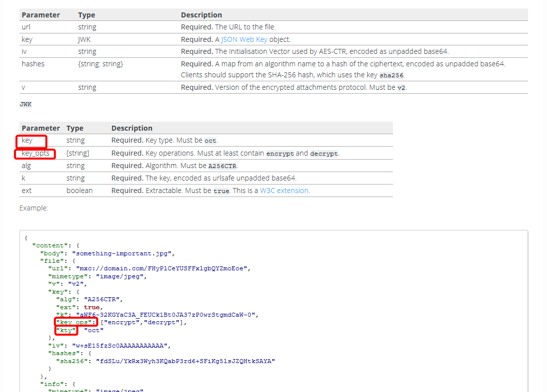
Task: Click the red-boxed "kty" field in the code example
Action: [65, 330]
